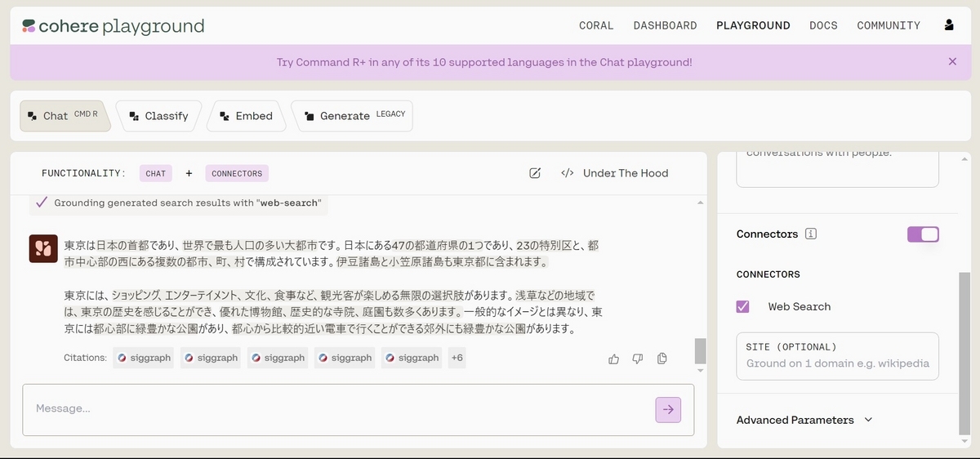Click the web-search grounding status line
Image resolution: width=980 pixels, height=459 pixels.
[x=178, y=203]
